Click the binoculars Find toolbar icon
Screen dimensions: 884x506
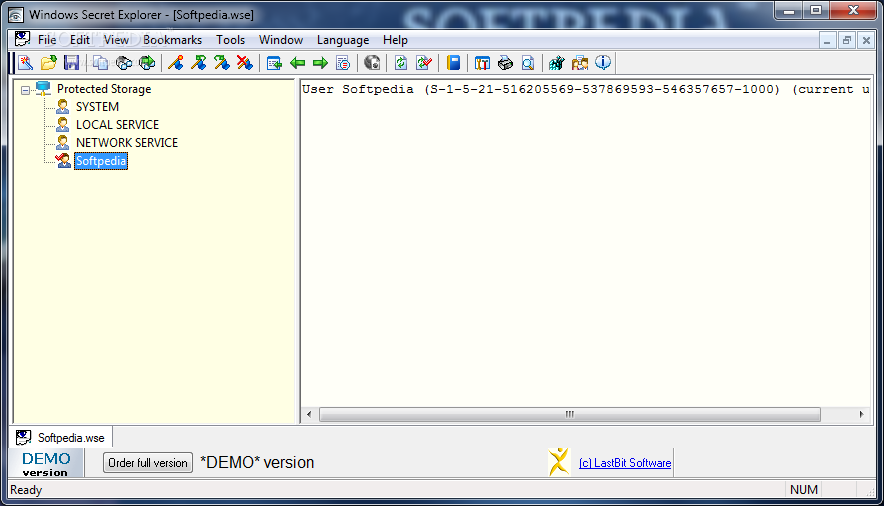click(123, 63)
